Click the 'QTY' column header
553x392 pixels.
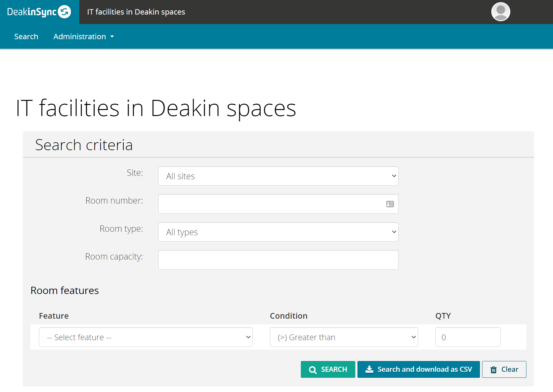point(443,316)
